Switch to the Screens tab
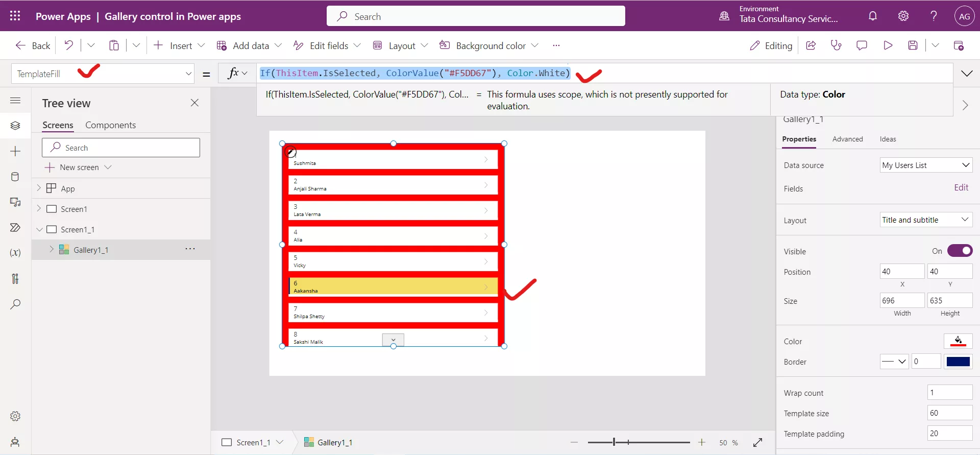 58,125
